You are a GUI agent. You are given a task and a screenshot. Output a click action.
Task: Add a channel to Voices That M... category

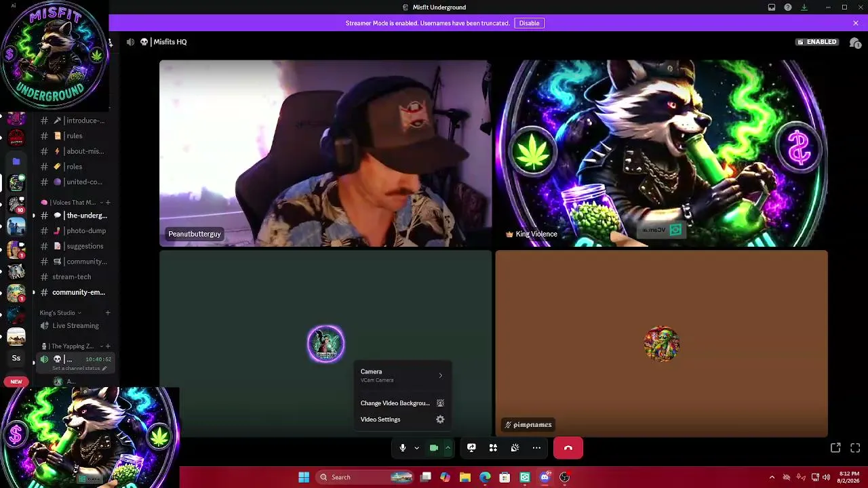pos(108,202)
